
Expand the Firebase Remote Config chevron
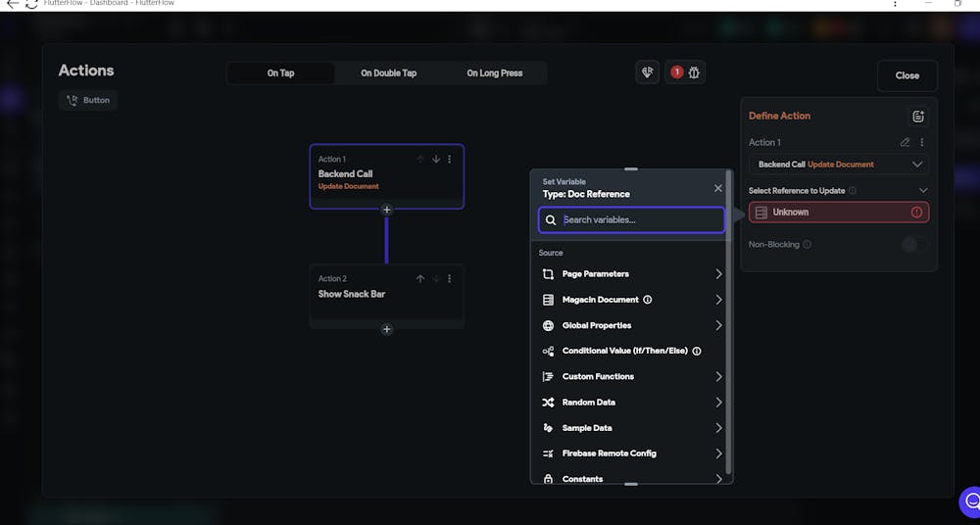coord(718,453)
